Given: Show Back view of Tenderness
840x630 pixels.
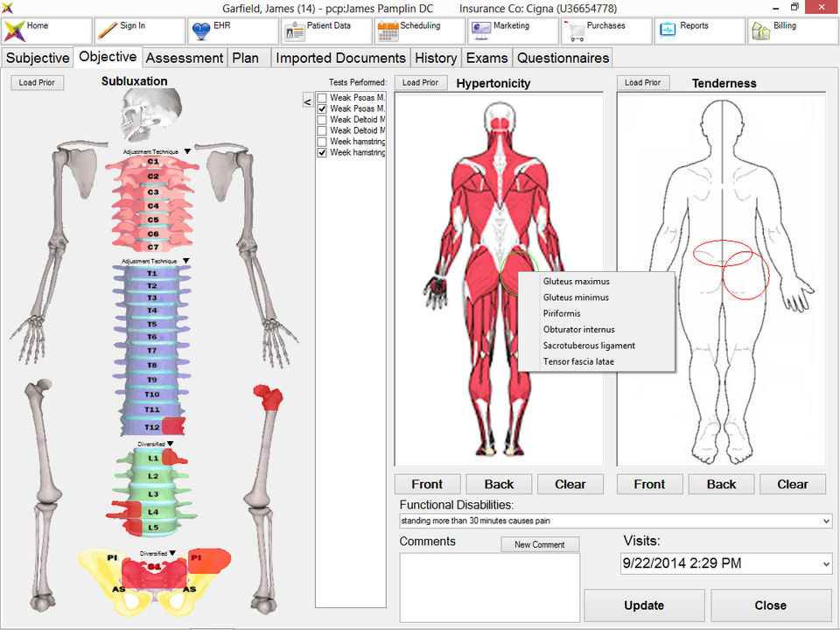Looking at the screenshot, I should click(721, 484).
